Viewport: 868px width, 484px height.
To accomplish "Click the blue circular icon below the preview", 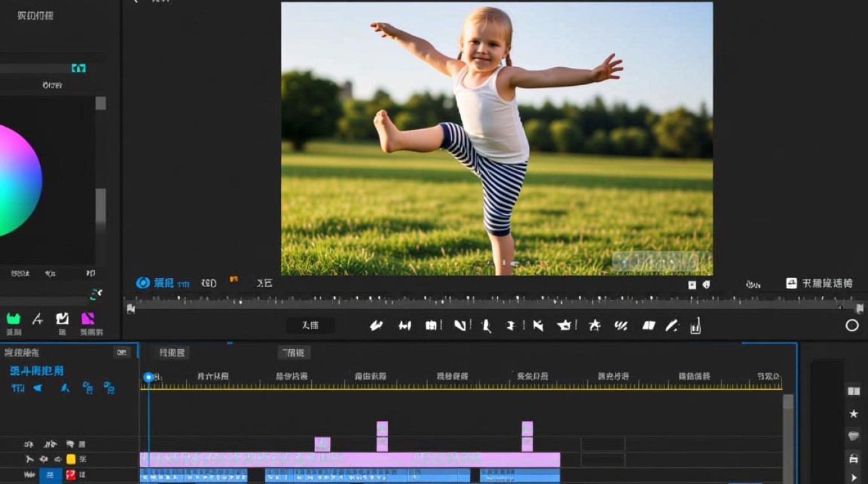I will coord(143,283).
